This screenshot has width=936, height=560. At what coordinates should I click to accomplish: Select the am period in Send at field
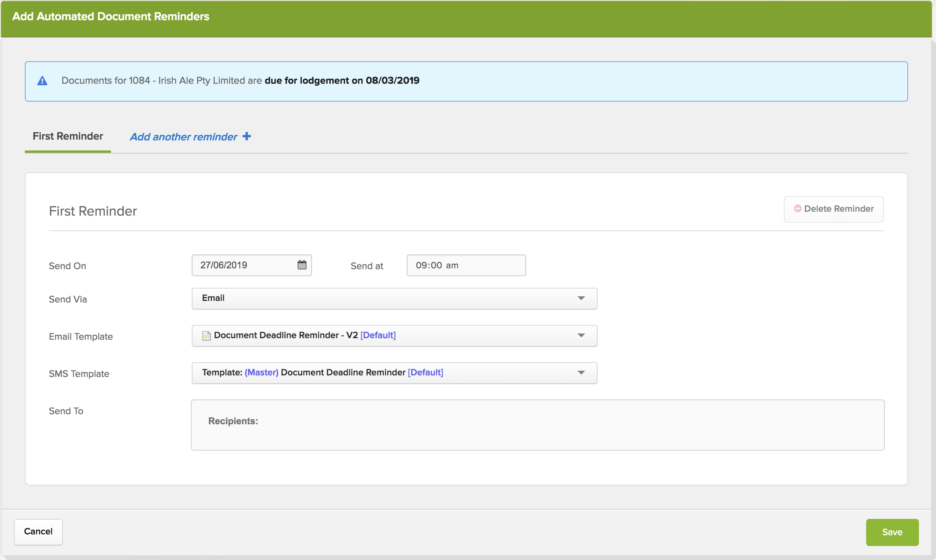(452, 266)
